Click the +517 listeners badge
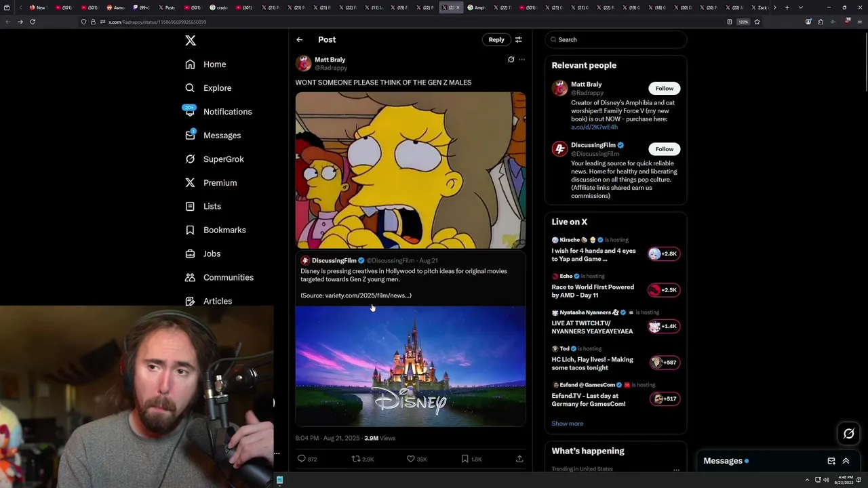Image resolution: width=868 pixels, height=488 pixels. pyautogui.click(x=665, y=399)
